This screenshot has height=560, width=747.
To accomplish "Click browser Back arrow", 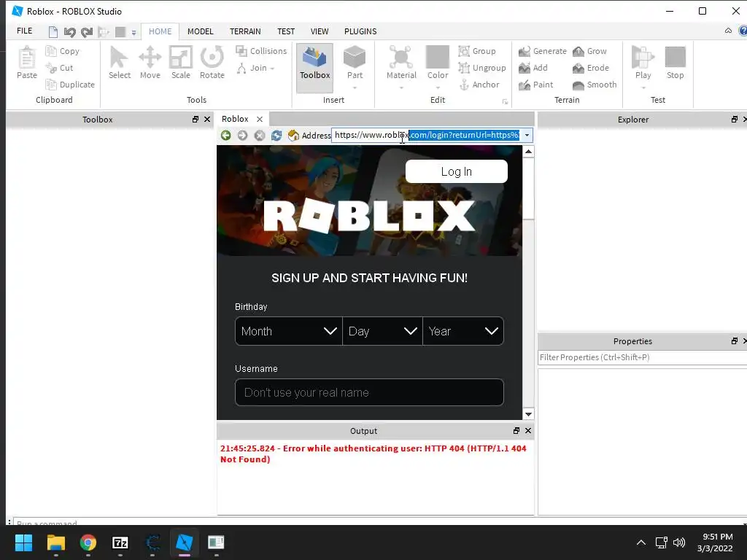I will (226, 135).
